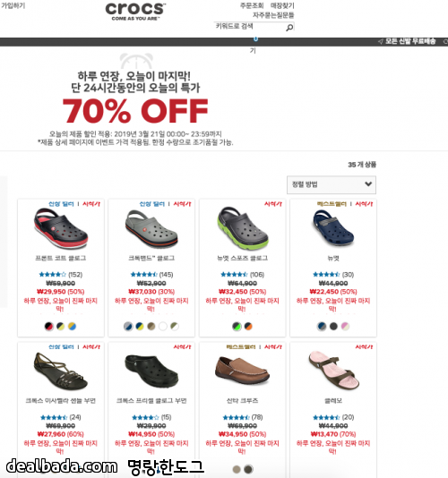The width and height of the screenshot is (448, 478).
Task: Select the blue/yellow swatch under the first product
Action: point(72,326)
